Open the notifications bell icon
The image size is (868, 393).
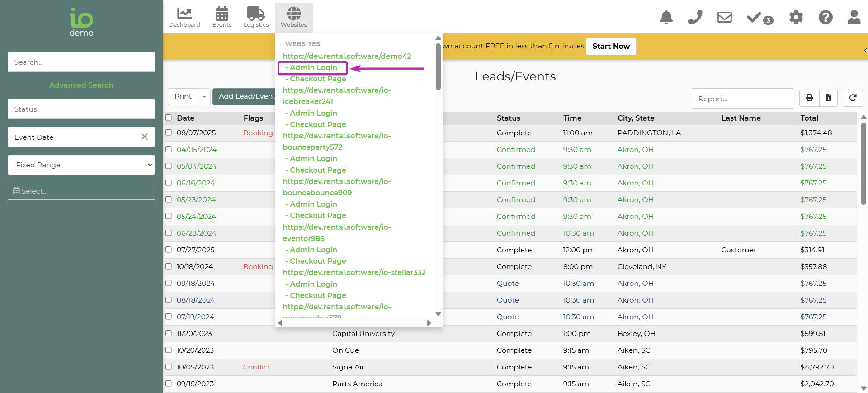[666, 17]
